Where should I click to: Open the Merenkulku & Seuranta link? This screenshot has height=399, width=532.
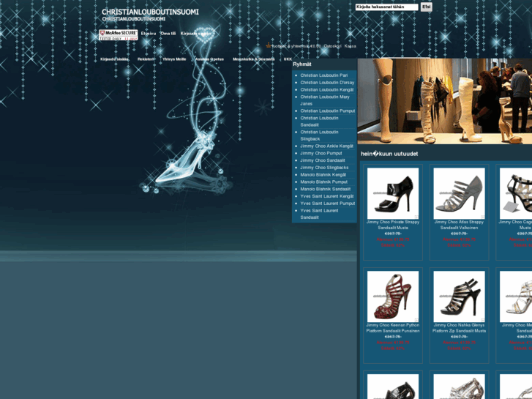254,59
